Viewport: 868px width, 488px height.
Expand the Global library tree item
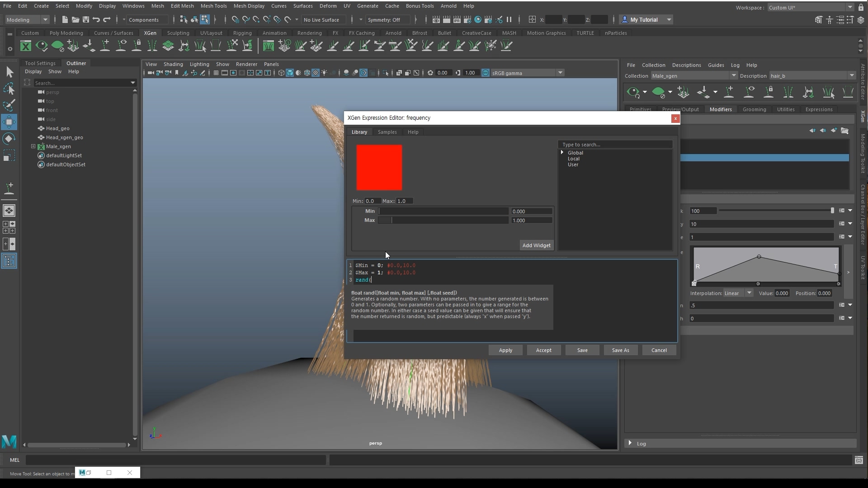tap(562, 153)
